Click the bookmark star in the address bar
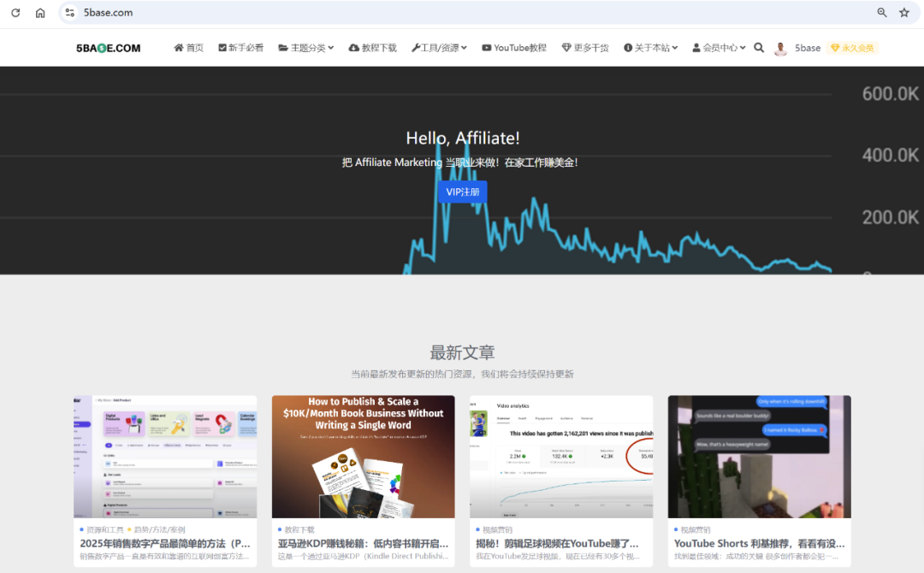The width and height of the screenshot is (924, 573). click(904, 12)
